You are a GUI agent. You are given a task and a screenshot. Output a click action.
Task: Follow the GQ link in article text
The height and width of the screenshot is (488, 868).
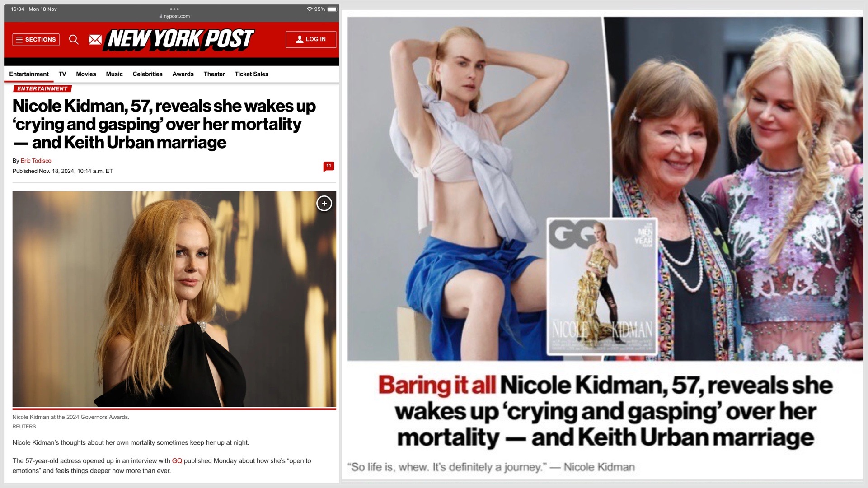click(177, 461)
